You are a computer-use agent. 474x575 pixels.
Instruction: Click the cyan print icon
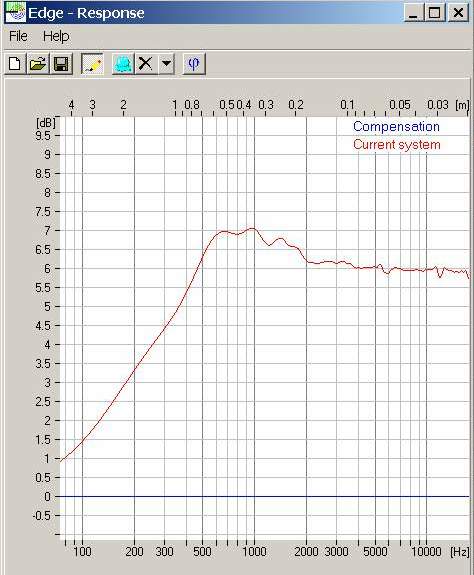pyautogui.click(x=123, y=64)
